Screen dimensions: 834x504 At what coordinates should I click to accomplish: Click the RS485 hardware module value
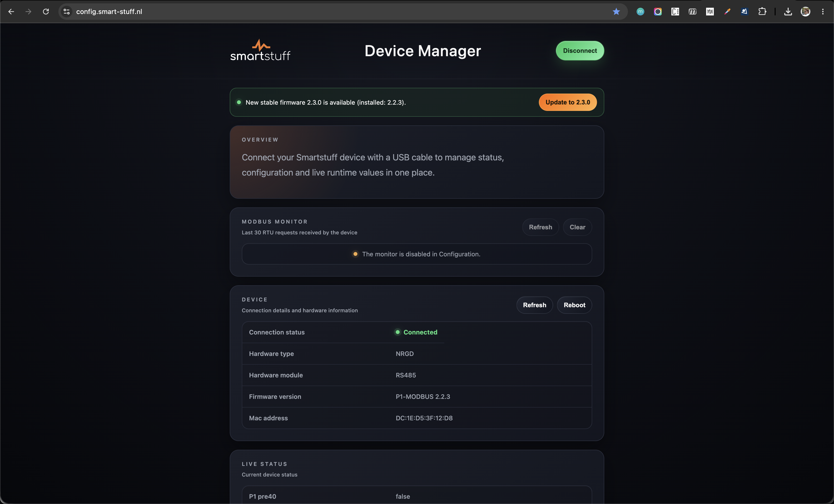tap(405, 375)
